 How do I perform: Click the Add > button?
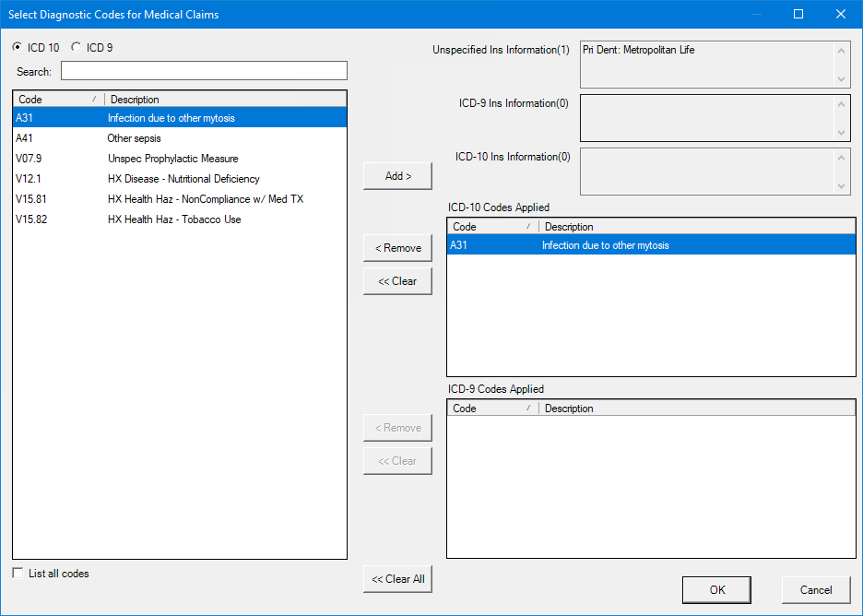coord(397,176)
